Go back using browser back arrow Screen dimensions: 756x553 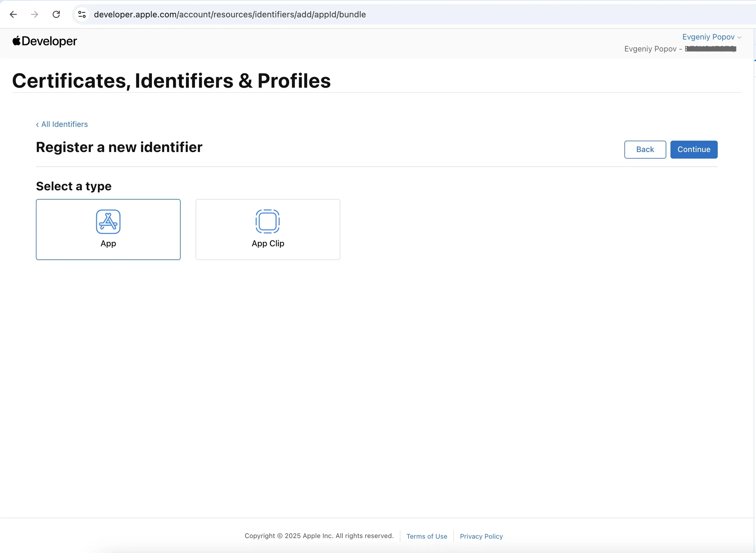[13, 14]
